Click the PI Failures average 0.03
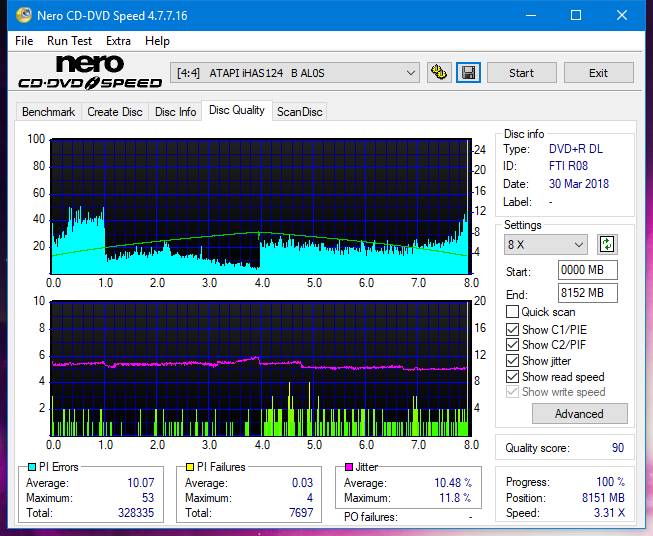Viewport: 653px width, 536px height. (x=302, y=483)
